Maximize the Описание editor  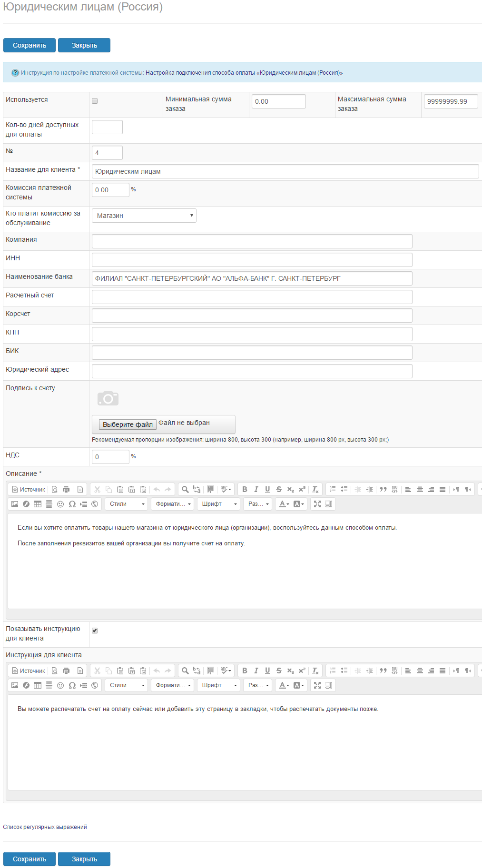[x=317, y=504]
